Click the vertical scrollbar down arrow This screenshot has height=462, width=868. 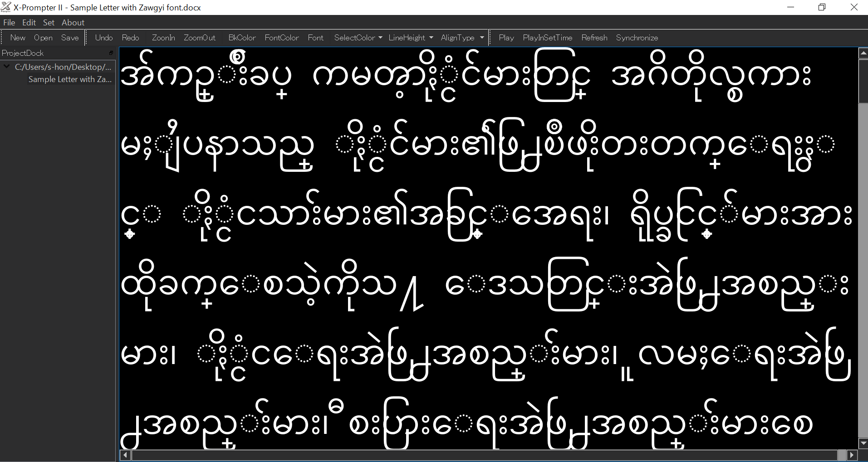point(863,443)
